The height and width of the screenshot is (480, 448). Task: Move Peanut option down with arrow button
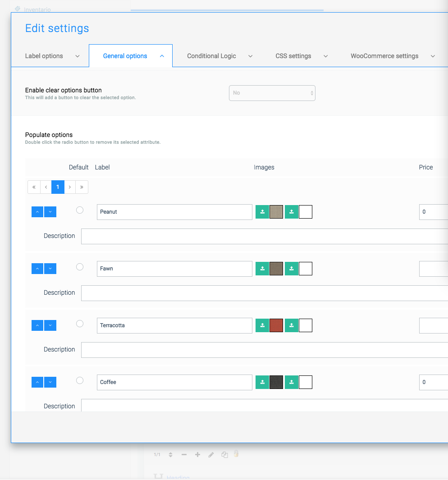(50, 212)
